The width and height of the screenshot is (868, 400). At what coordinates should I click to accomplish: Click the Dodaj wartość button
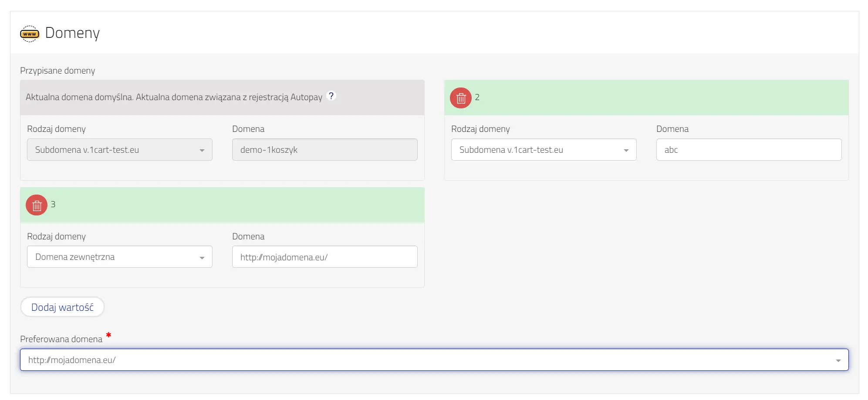[x=62, y=307]
